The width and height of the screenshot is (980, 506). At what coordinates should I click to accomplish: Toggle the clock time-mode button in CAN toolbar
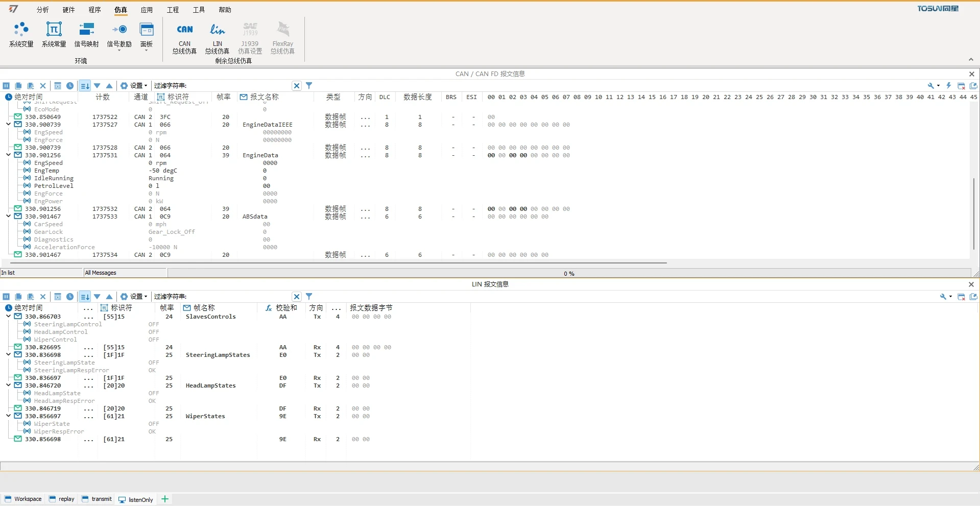click(70, 86)
